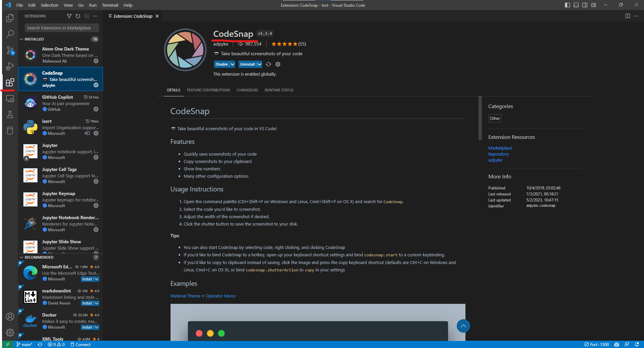The image size is (644, 348).
Task: Open the Testing flask icon
Action: pyautogui.click(x=10, y=114)
